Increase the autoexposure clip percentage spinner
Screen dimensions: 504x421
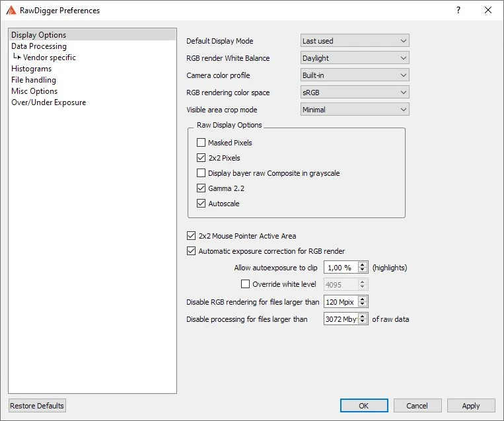(363, 265)
